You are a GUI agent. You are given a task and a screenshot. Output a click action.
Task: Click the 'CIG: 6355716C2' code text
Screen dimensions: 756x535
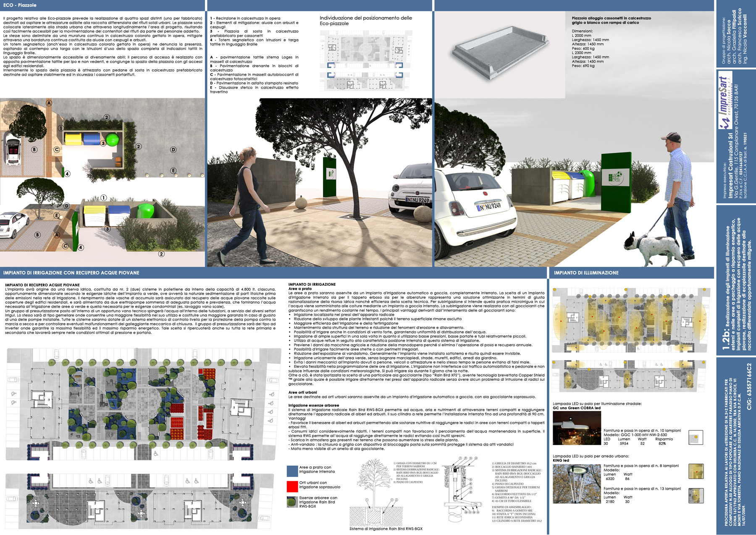click(749, 387)
